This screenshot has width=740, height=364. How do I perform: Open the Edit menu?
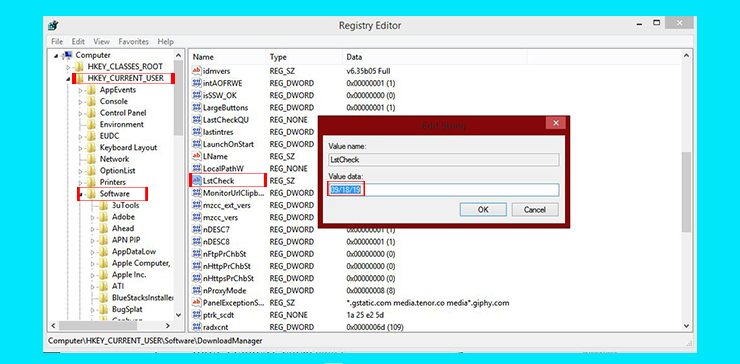(x=78, y=42)
